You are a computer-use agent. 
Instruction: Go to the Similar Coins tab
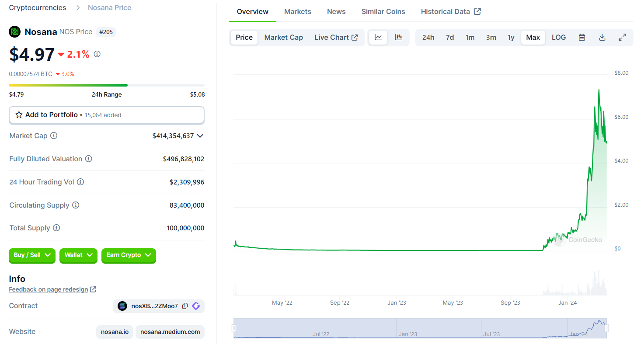tap(383, 12)
